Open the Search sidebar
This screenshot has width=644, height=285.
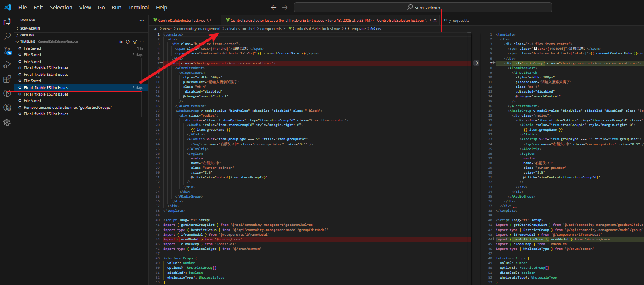[x=7, y=36]
